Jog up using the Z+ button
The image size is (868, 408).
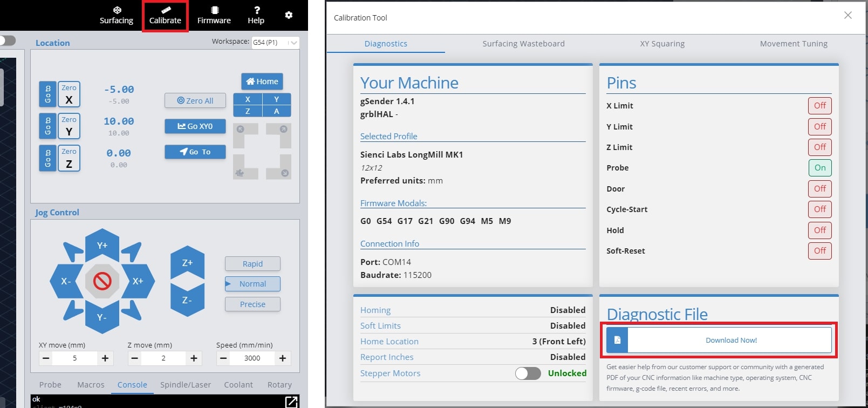pyautogui.click(x=187, y=263)
